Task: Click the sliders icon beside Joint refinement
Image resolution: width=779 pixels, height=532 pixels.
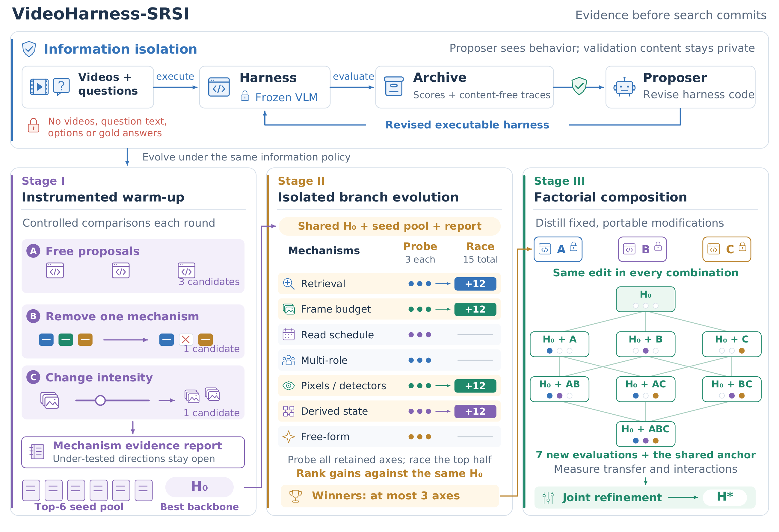Action: (548, 498)
